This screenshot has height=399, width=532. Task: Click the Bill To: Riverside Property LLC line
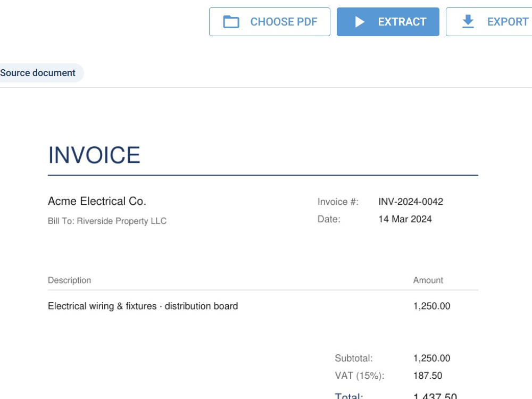(107, 221)
